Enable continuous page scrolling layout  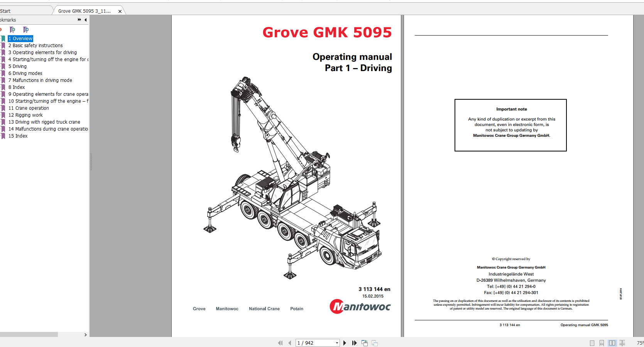tap(602, 343)
